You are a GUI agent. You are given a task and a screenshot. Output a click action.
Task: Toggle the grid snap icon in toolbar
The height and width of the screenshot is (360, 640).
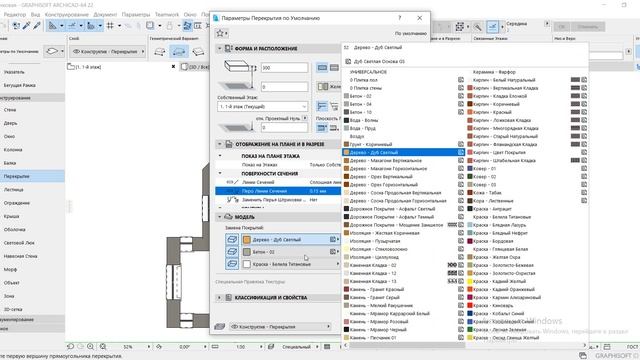tap(110, 26)
